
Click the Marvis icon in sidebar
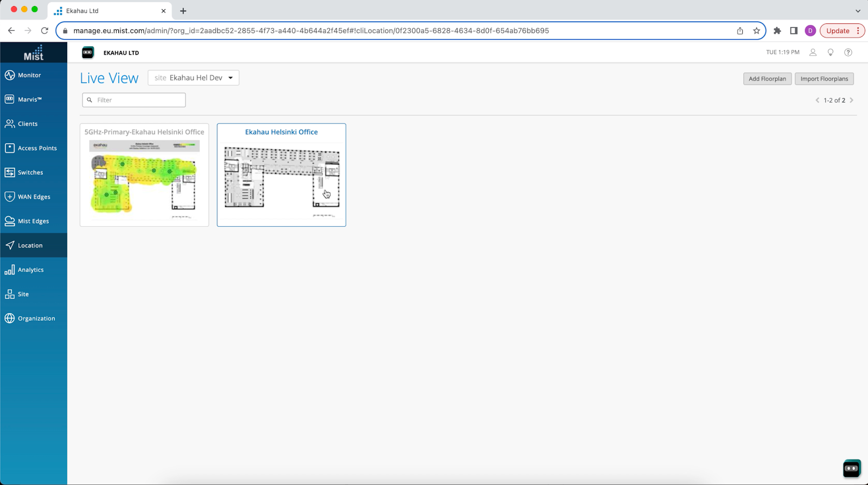pos(10,99)
